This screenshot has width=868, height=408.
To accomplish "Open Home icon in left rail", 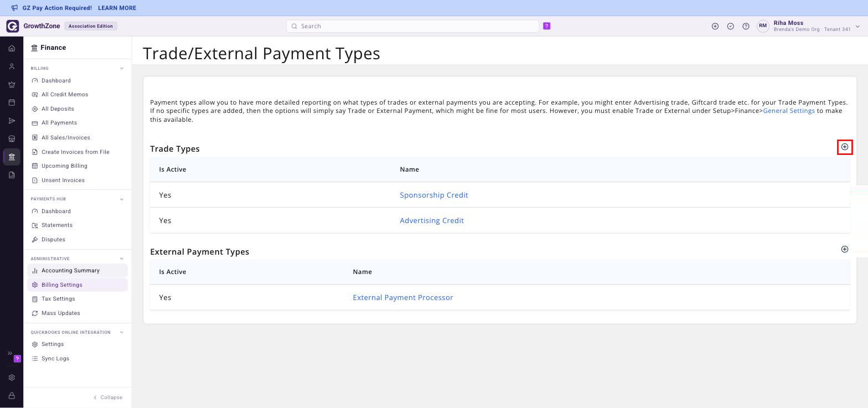I will tap(12, 48).
